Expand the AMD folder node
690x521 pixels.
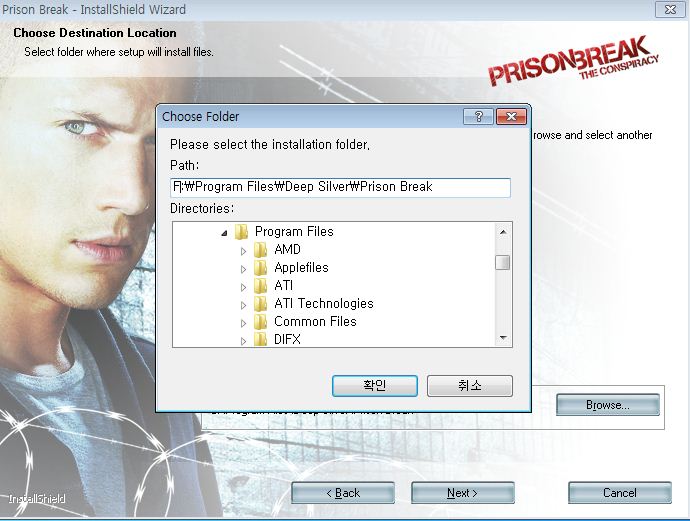(243, 251)
